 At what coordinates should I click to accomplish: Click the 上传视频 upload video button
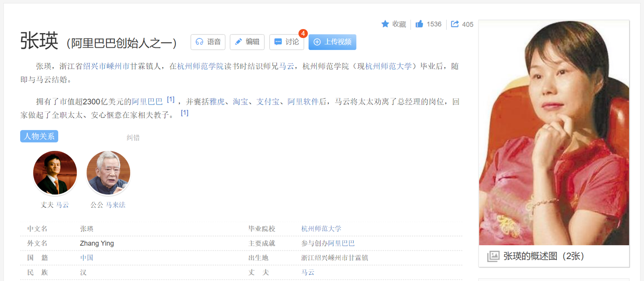(x=332, y=42)
